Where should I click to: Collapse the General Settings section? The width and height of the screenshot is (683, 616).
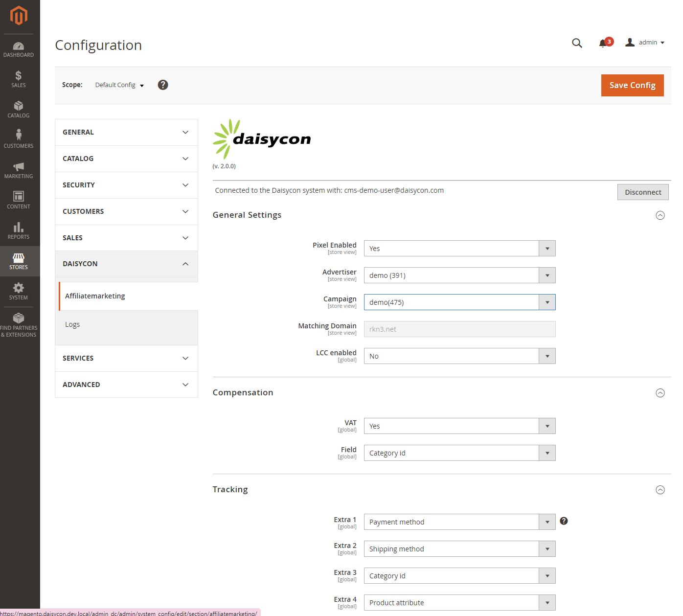pos(660,215)
